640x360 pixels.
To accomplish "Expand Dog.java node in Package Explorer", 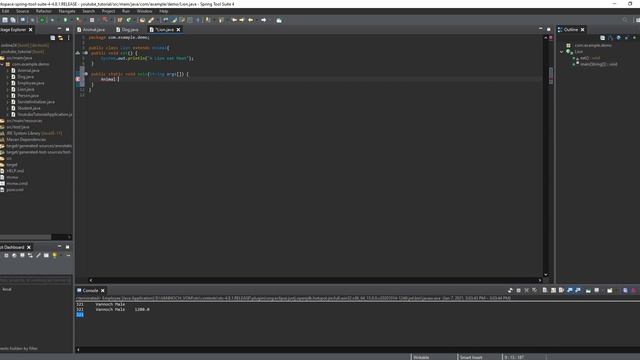I will 8,77.
